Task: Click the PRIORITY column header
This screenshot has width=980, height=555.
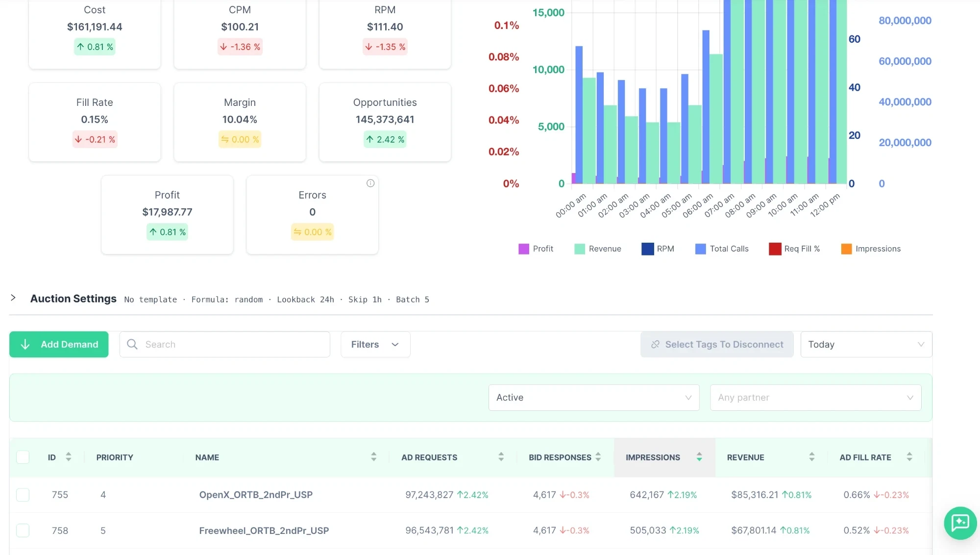Action: point(115,457)
